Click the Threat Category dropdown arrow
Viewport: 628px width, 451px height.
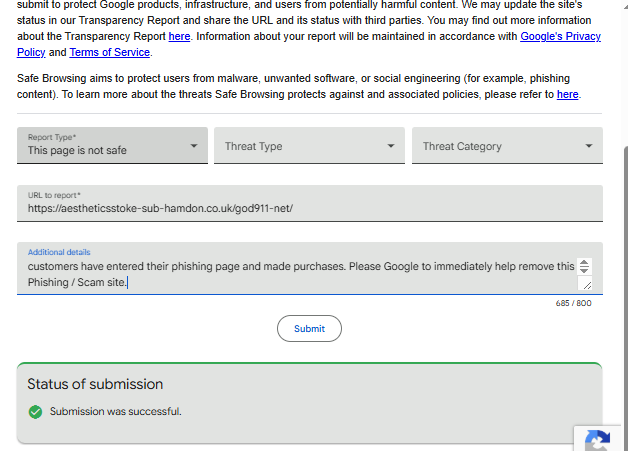589,146
